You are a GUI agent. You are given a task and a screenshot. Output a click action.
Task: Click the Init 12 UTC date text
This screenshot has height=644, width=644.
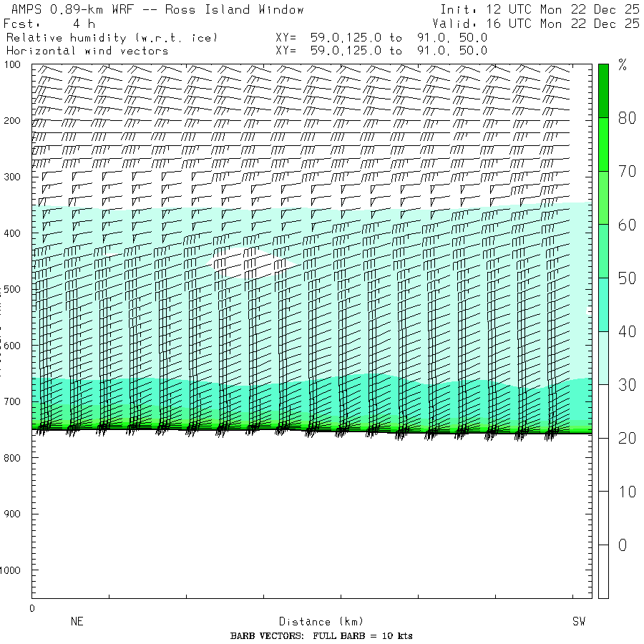coord(540,9)
